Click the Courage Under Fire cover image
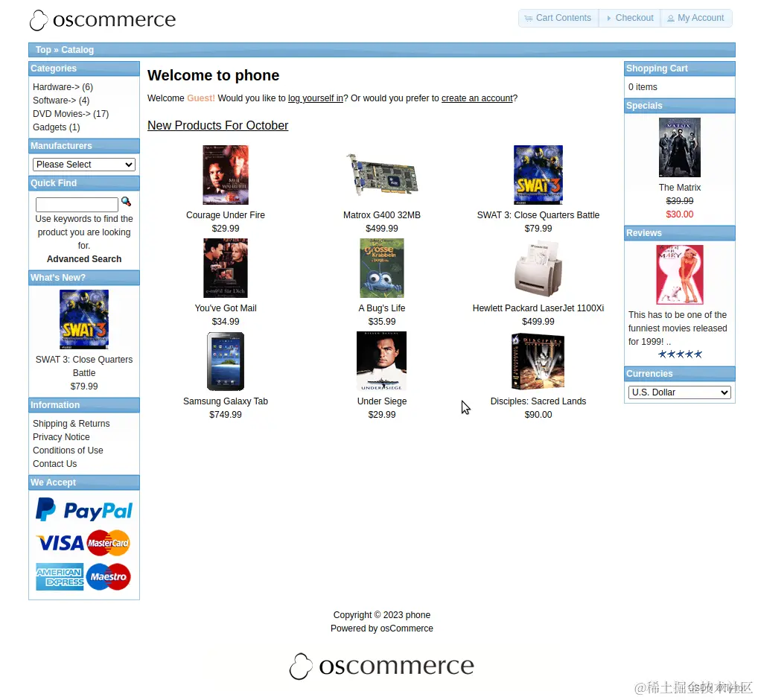The height and width of the screenshot is (700, 758). coord(226,175)
